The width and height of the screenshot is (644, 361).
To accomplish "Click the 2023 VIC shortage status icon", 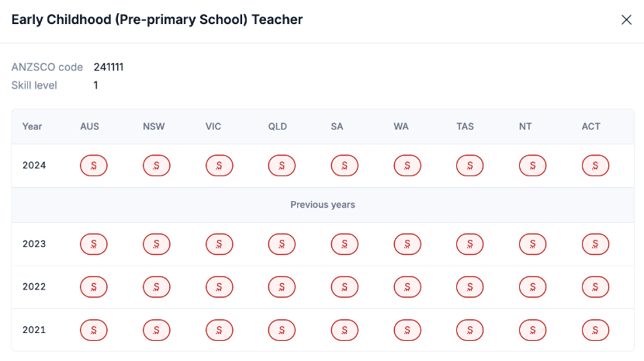I will [220, 245].
